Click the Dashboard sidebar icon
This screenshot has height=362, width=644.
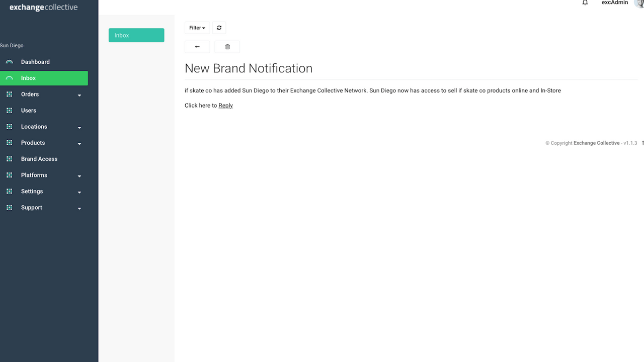coord(9,61)
